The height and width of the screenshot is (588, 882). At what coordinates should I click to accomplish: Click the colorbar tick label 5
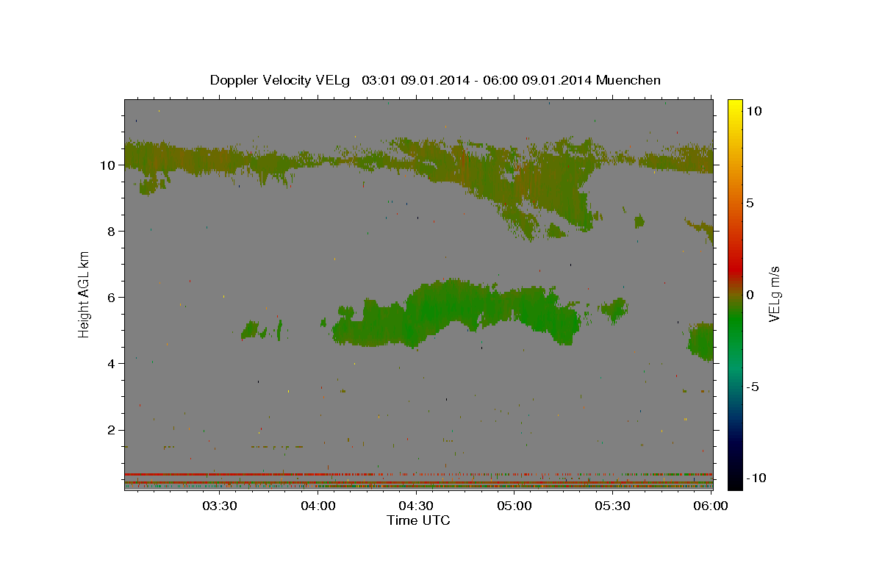[x=750, y=203]
